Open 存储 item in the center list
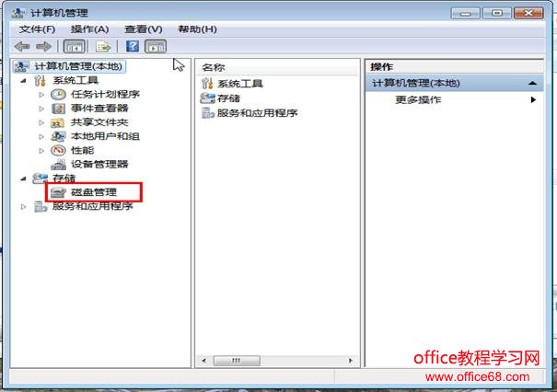Image resolution: width=557 pixels, height=392 pixels. (x=228, y=98)
